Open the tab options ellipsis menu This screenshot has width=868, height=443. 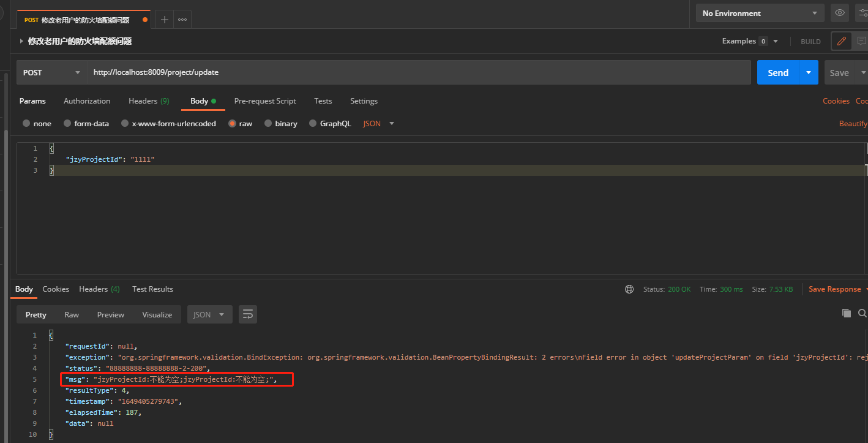[182, 20]
